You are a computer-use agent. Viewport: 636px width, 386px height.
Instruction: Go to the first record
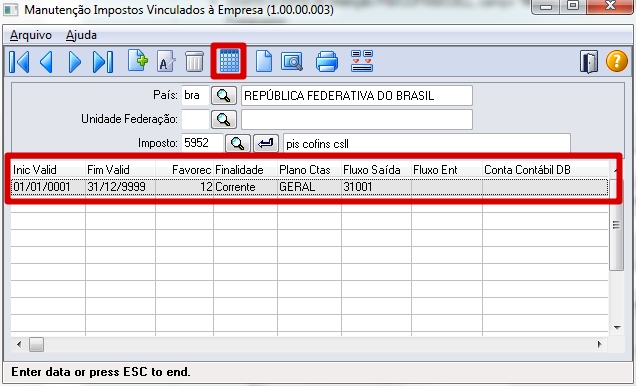[19, 62]
